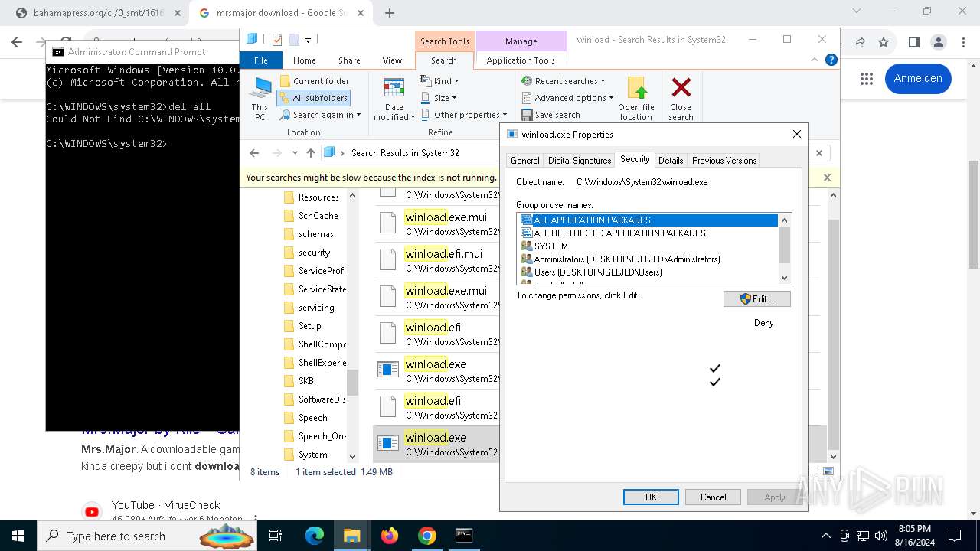
Task: Open the Previous Versions tab
Action: 724,161
